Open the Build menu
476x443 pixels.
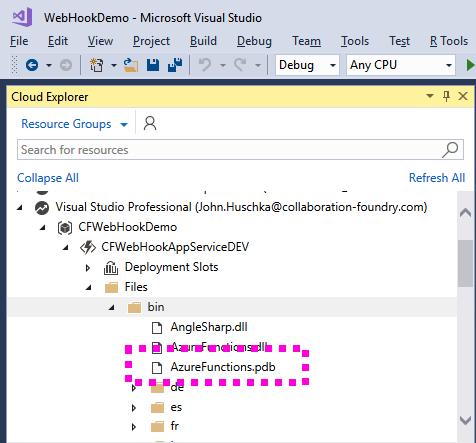click(x=203, y=41)
